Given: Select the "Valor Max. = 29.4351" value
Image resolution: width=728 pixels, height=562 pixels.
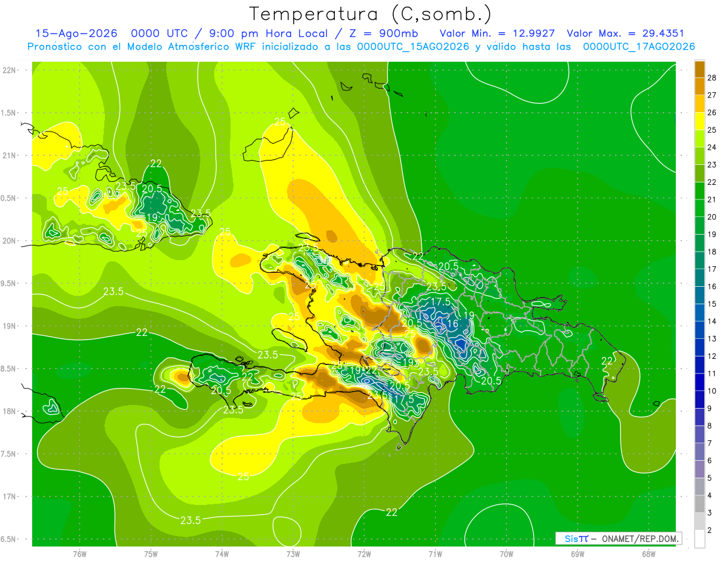Looking at the screenshot, I should 625,34.
